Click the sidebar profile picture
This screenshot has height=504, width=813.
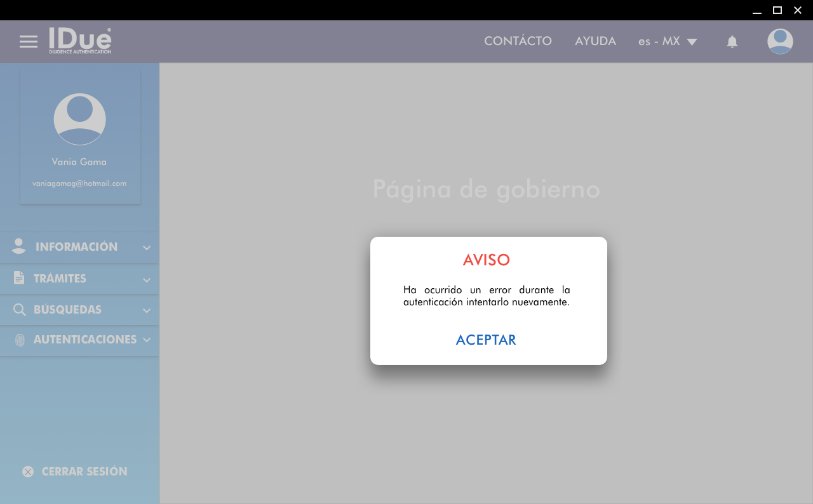(79, 119)
